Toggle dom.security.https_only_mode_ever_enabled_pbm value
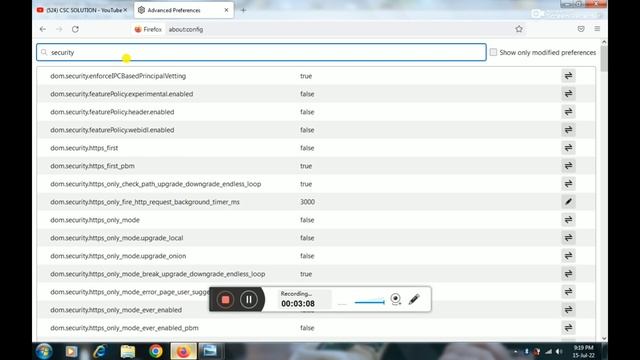Image resolution: width=640 pixels, height=360 pixels. coord(568,328)
